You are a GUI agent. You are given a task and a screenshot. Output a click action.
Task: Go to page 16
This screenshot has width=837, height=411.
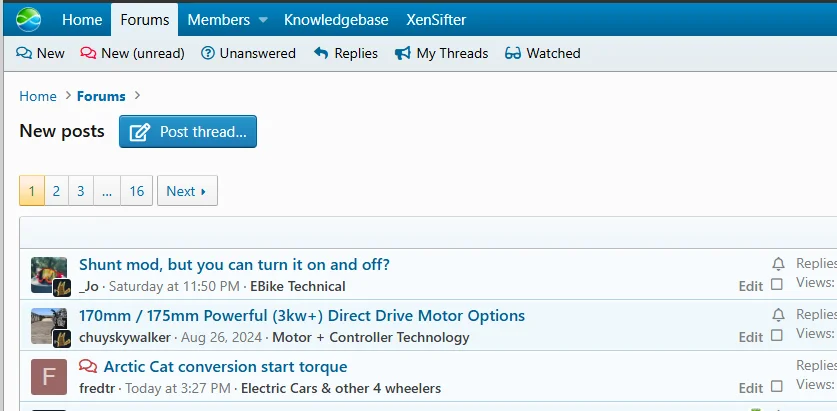137,191
